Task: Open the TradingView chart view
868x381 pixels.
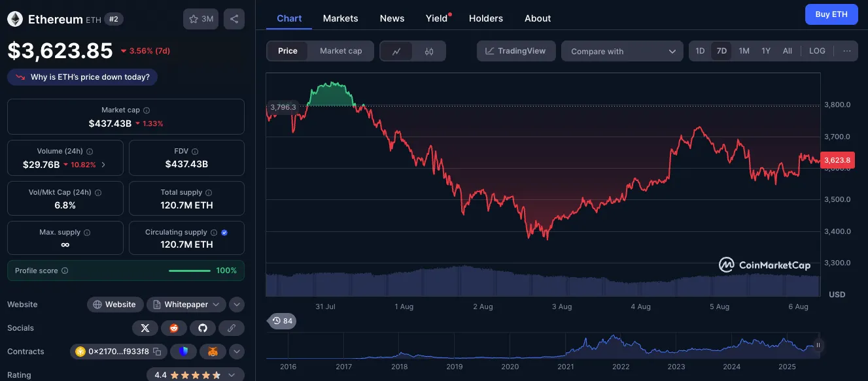Action: click(x=516, y=50)
